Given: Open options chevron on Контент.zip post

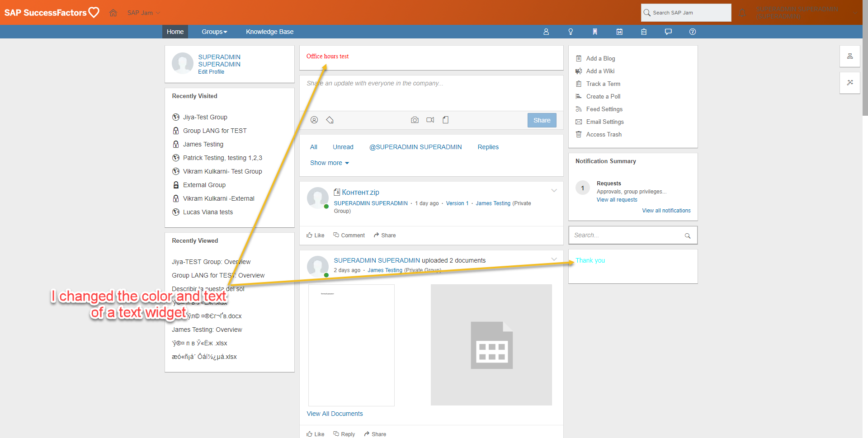Looking at the screenshot, I should pyautogui.click(x=554, y=191).
